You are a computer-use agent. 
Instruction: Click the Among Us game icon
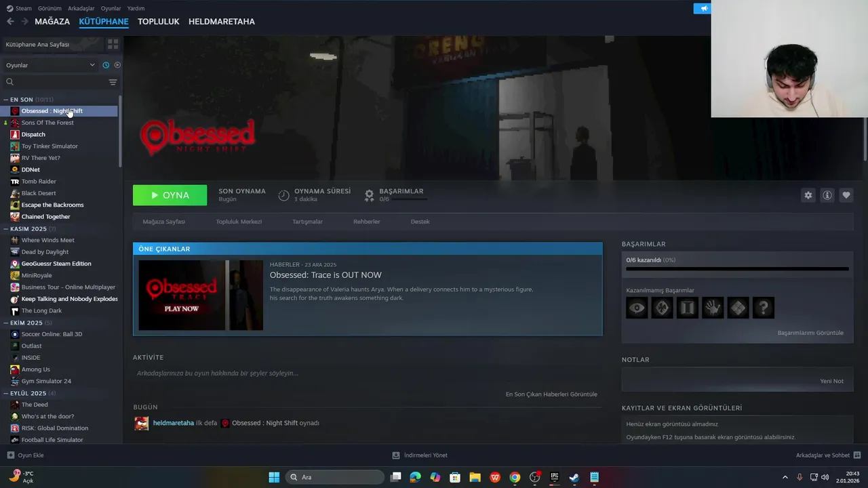(15, 369)
